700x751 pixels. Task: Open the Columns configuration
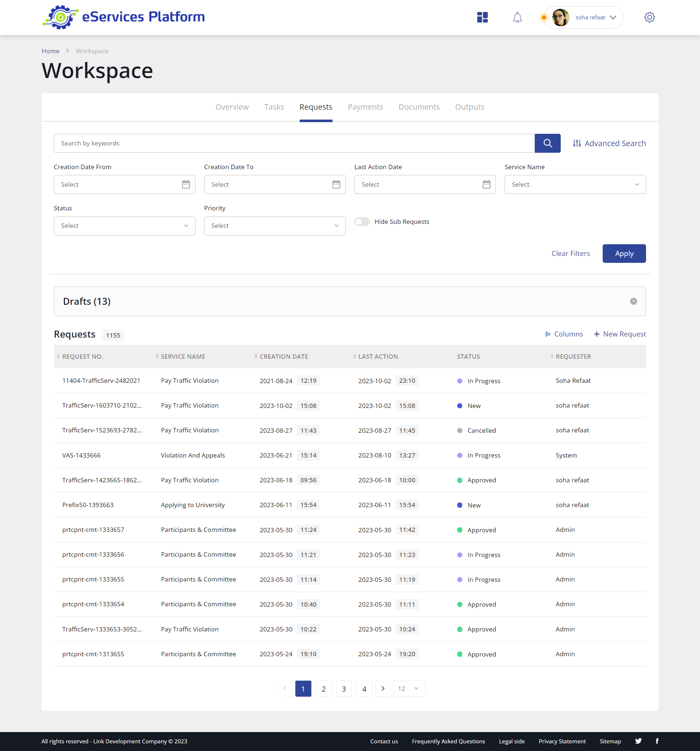coord(564,334)
